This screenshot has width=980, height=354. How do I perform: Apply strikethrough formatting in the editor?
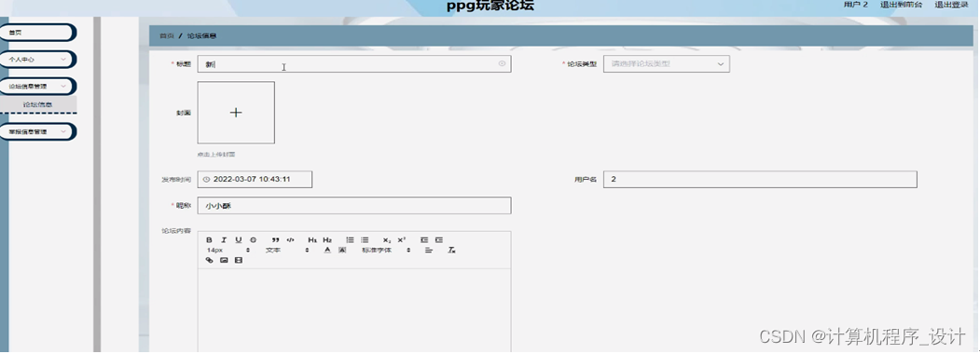[253, 239]
